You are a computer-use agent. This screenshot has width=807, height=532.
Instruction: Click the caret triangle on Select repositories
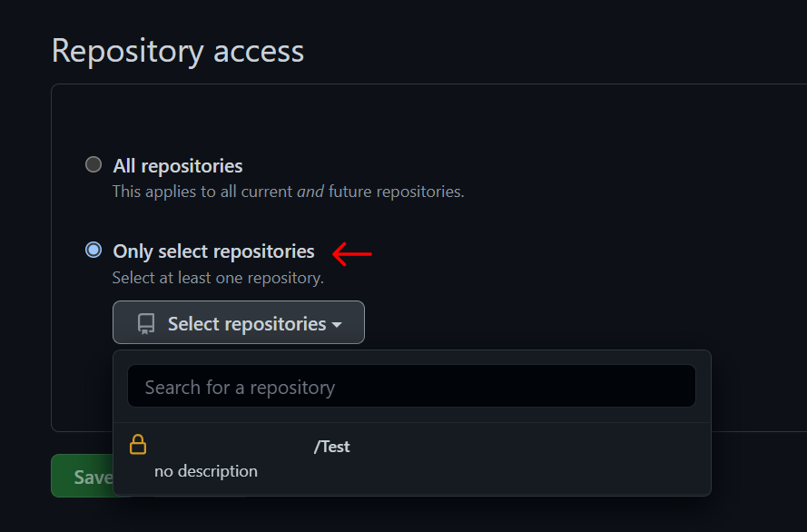point(337,325)
